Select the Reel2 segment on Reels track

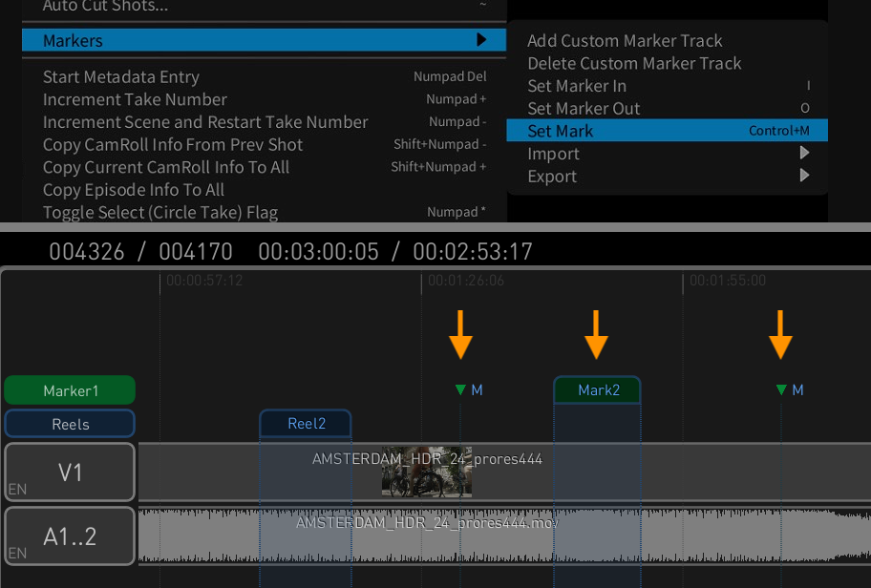pyautogui.click(x=307, y=424)
